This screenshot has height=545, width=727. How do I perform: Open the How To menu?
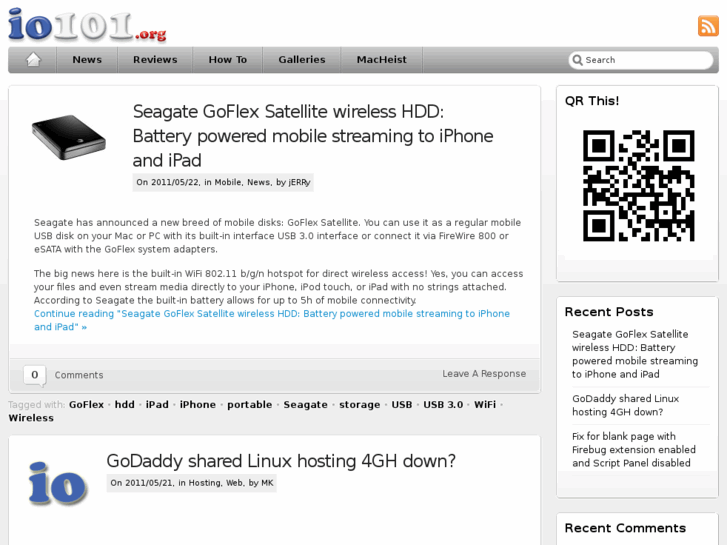(228, 60)
